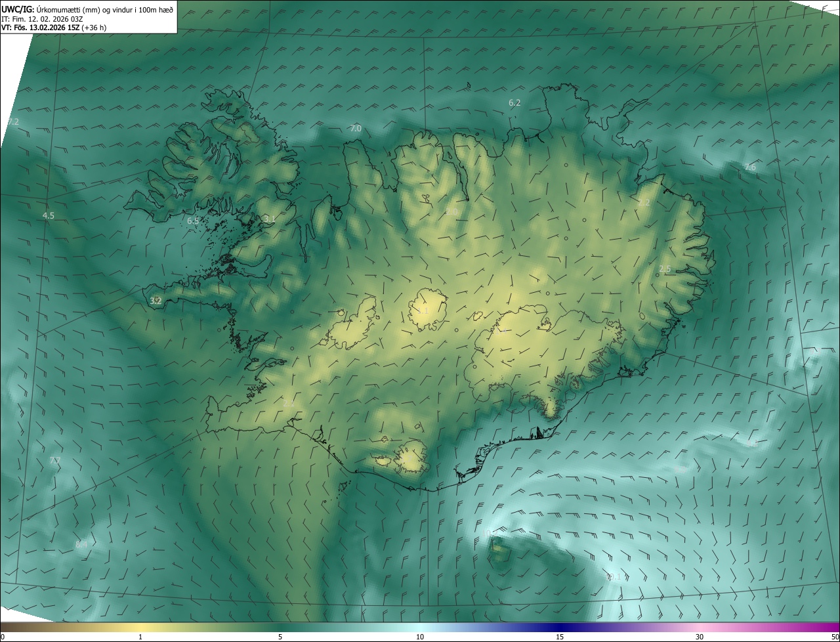Click the 6.2 value label on the map
Viewport: 840px width, 642px height.
514,103
